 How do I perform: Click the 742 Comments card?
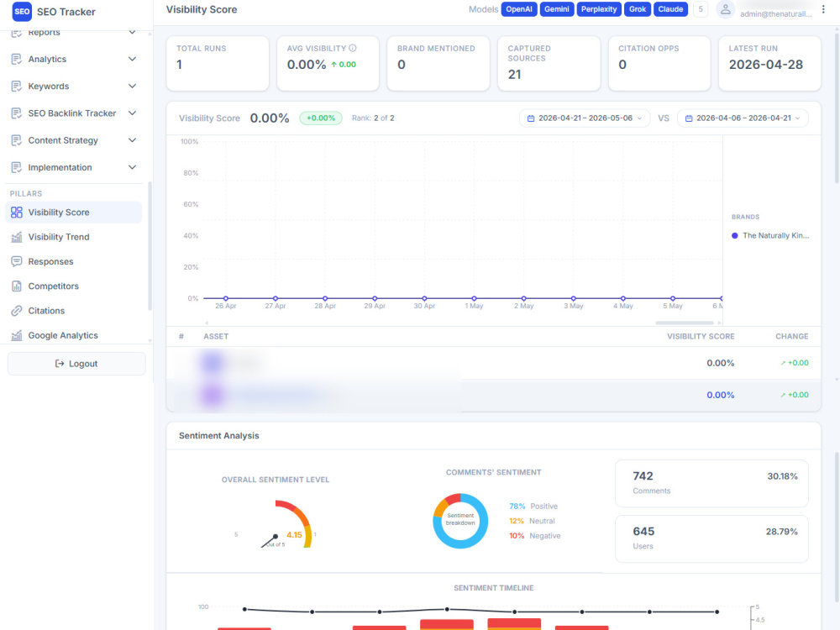point(711,483)
